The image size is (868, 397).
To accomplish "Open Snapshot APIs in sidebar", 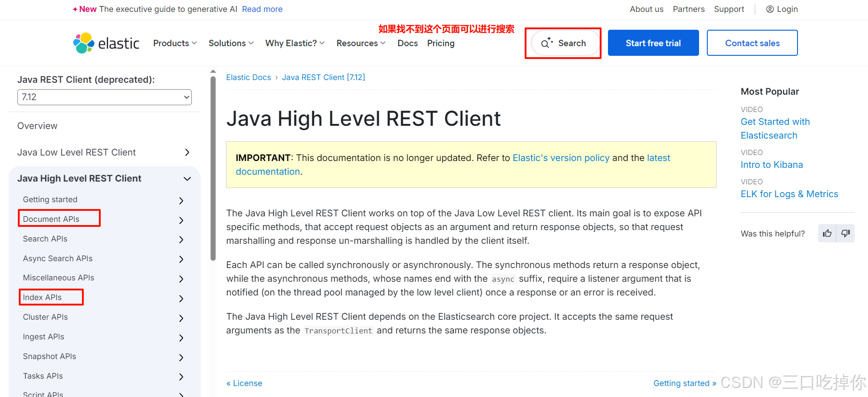I will point(49,356).
